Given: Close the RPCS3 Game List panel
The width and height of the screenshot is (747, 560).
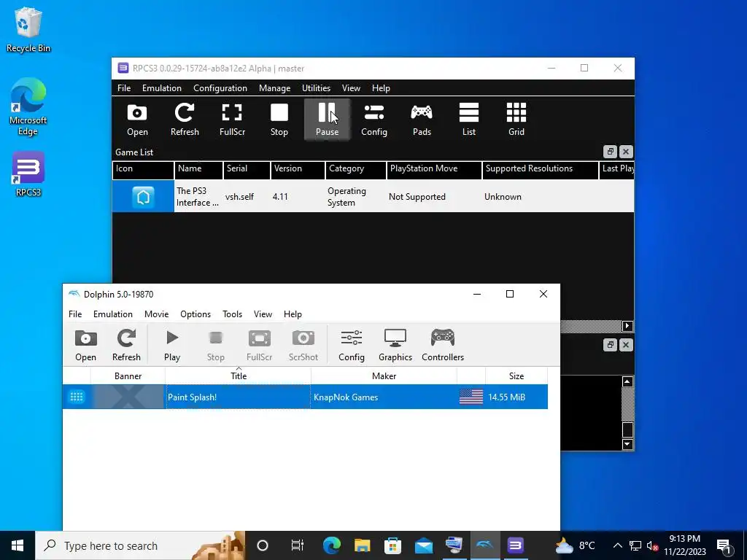Looking at the screenshot, I should [626, 152].
